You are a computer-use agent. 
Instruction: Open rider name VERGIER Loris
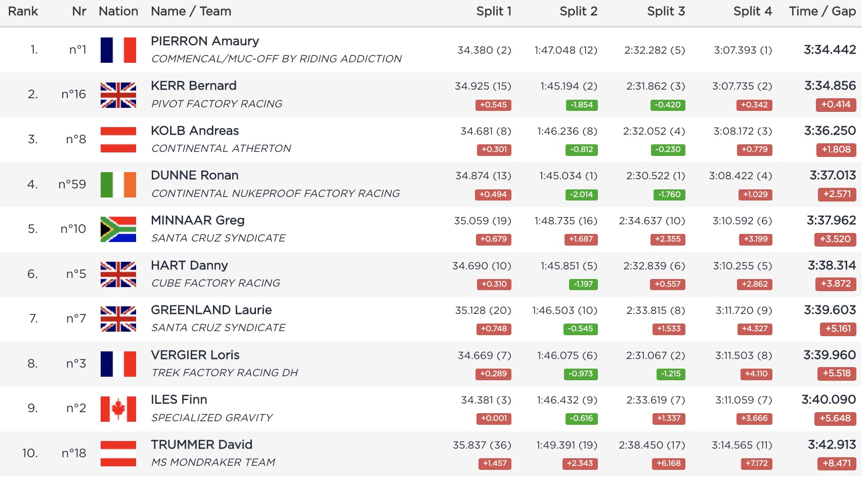[x=195, y=355]
